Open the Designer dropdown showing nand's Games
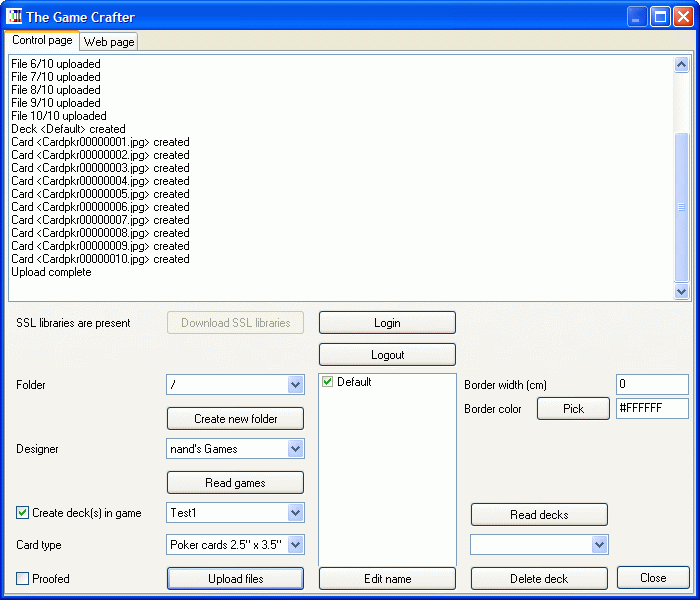The width and height of the screenshot is (700, 600). coord(295,449)
